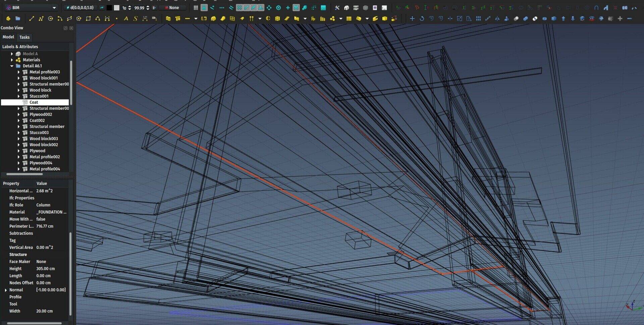
Task: Open the BIM workbench dropdown
Action: 31,8
